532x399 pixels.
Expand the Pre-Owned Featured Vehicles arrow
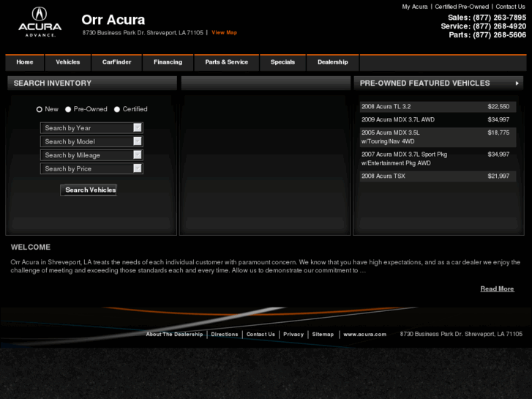[x=517, y=83]
